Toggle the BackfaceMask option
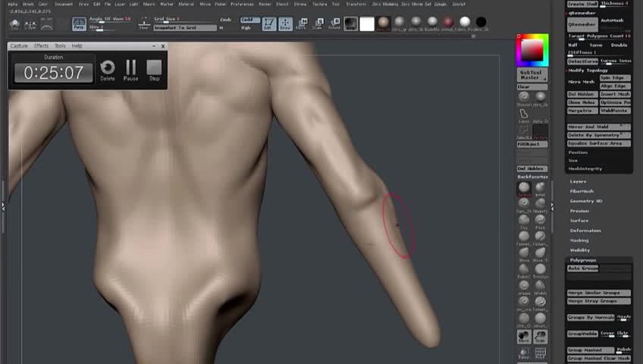The image size is (643, 364). click(x=532, y=177)
